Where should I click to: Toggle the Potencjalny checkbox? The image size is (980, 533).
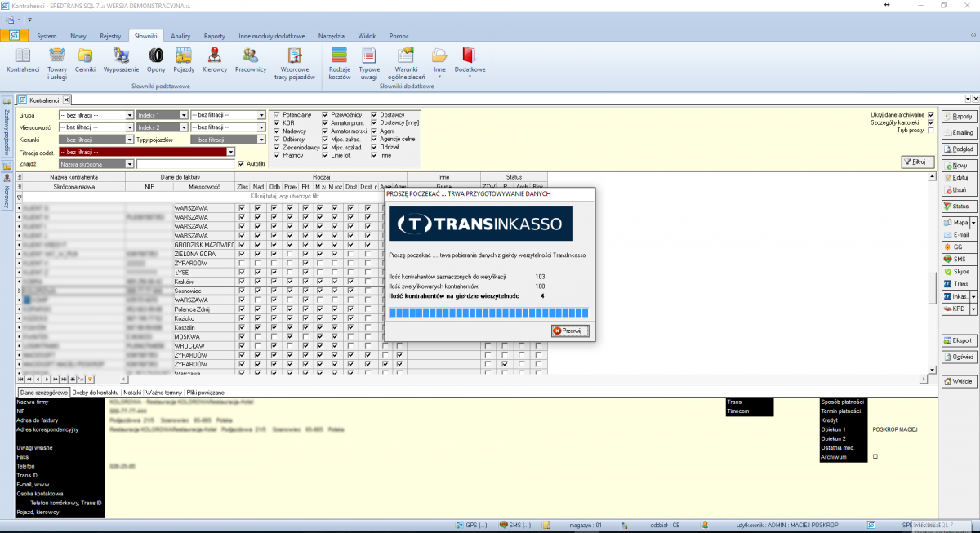click(277, 115)
